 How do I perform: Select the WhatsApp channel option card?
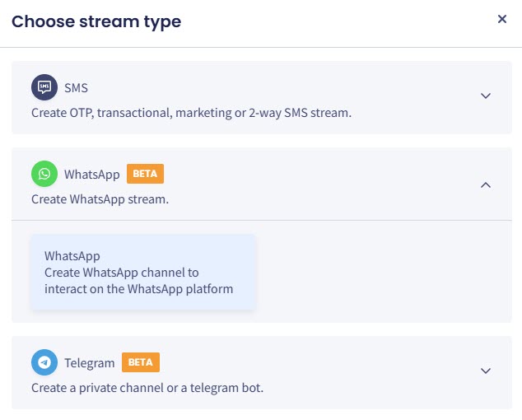coord(143,272)
